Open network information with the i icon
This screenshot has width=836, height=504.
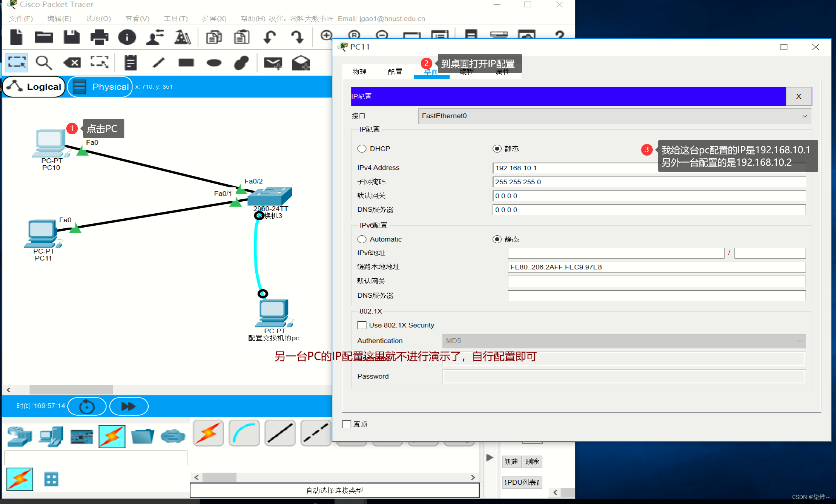127,38
